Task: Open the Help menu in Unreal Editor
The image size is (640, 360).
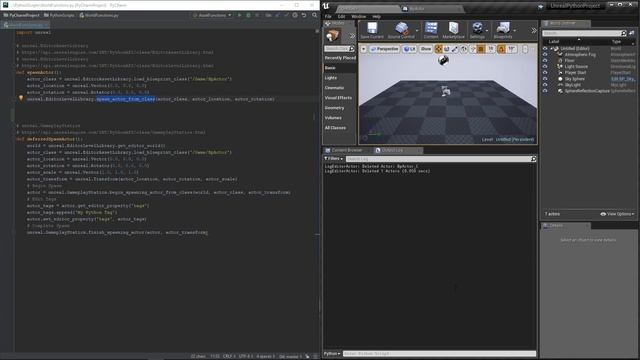Action: [x=376, y=17]
